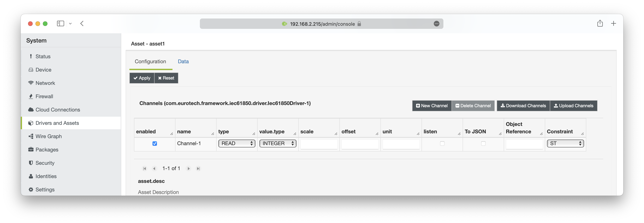The image size is (644, 223).
Task: Expand the value.type INTEGER dropdown
Action: click(x=278, y=144)
